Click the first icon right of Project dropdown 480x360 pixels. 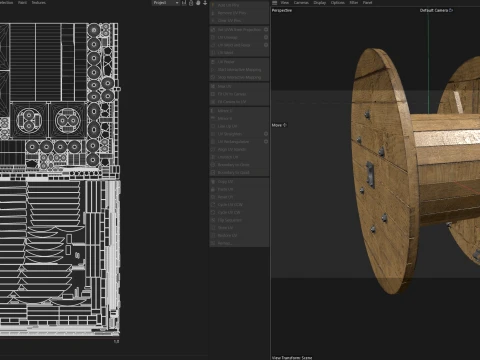(x=184, y=3)
